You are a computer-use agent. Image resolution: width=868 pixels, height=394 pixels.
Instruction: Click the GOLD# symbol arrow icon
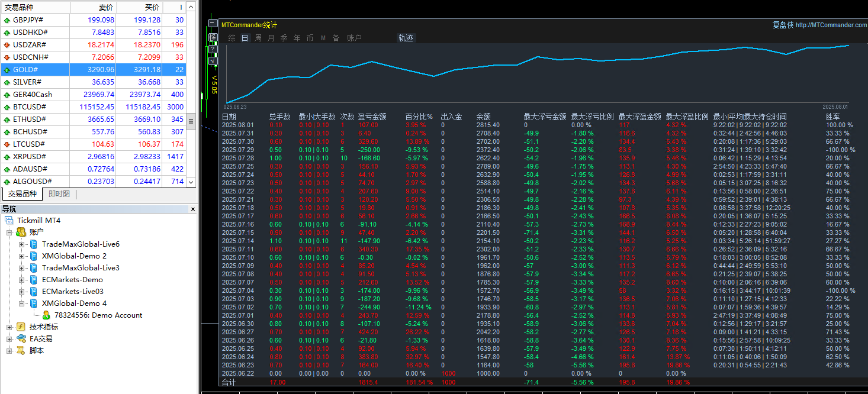click(x=6, y=70)
